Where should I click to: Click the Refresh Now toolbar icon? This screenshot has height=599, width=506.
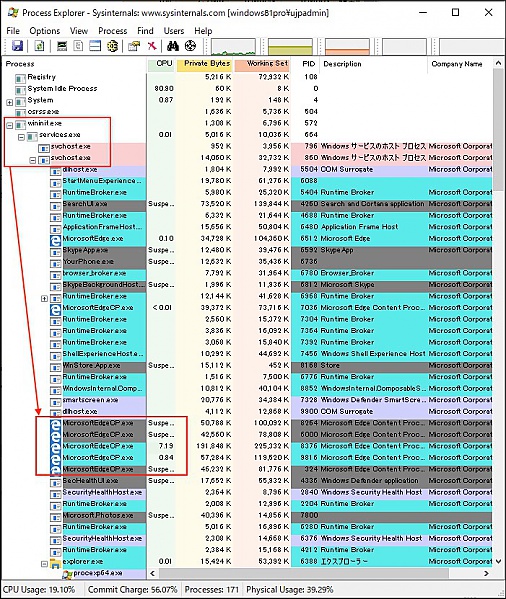pyautogui.click(x=39, y=46)
